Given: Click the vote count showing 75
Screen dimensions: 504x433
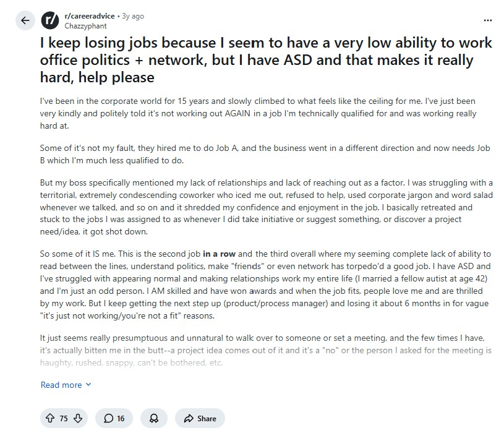Looking at the screenshot, I should pyautogui.click(x=64, y=418).
